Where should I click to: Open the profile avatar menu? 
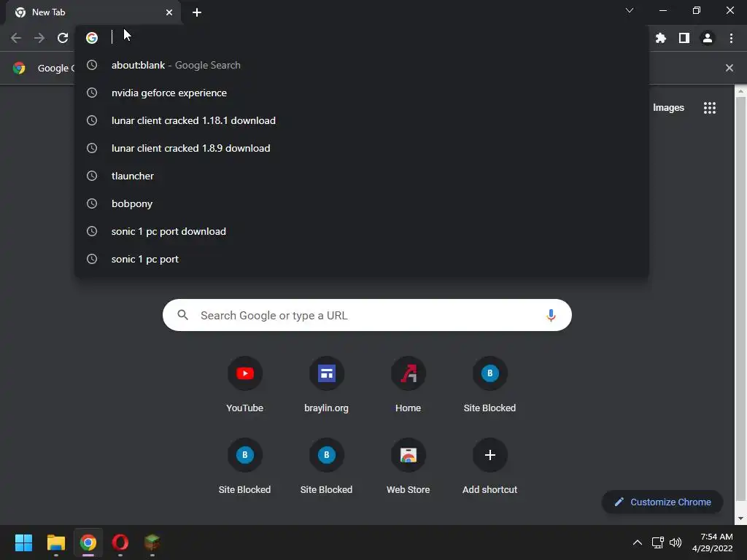[708, 38]
